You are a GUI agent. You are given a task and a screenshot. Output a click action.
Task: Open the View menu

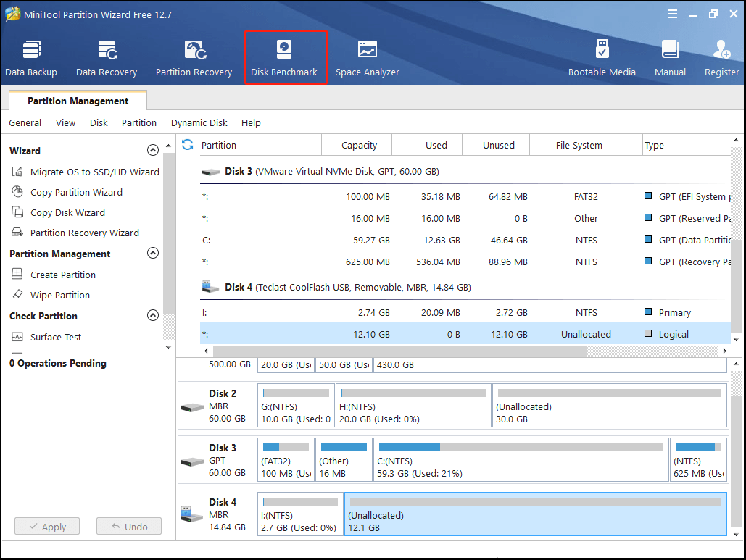(66, 122)
